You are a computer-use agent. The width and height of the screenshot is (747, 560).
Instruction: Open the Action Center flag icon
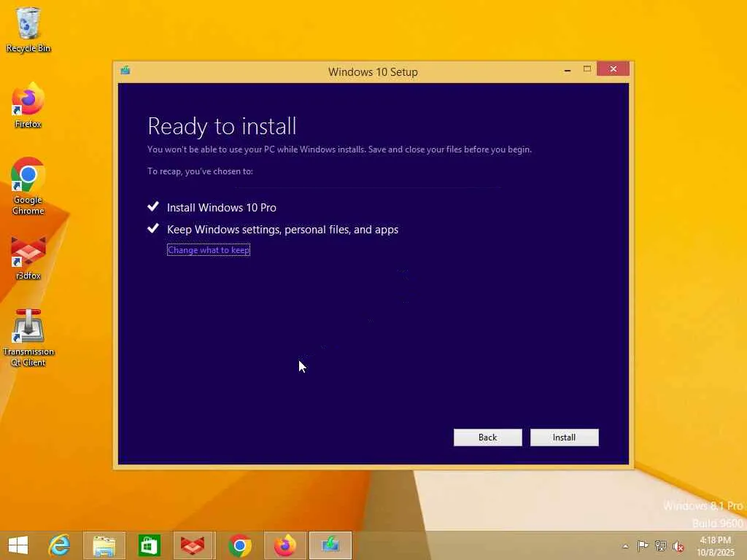(643, 545)
